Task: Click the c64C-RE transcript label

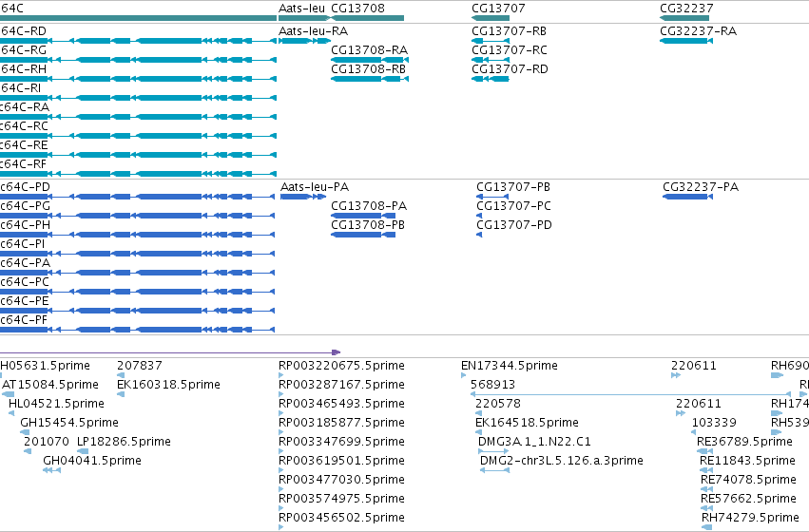Action: [25, 145]
